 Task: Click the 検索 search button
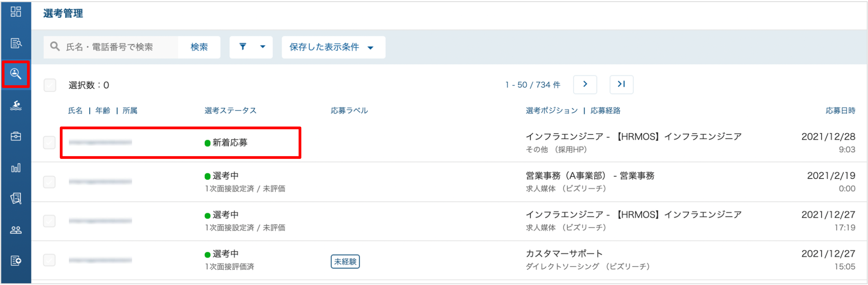coord(199,47)
